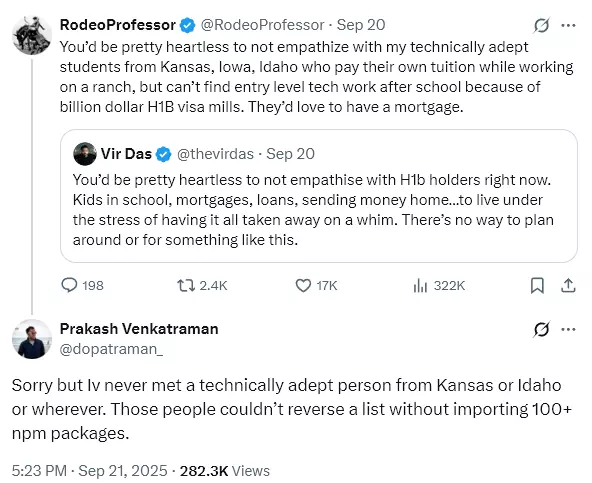Open more options on RodeoProfessor's tweet

coord(568,25)
